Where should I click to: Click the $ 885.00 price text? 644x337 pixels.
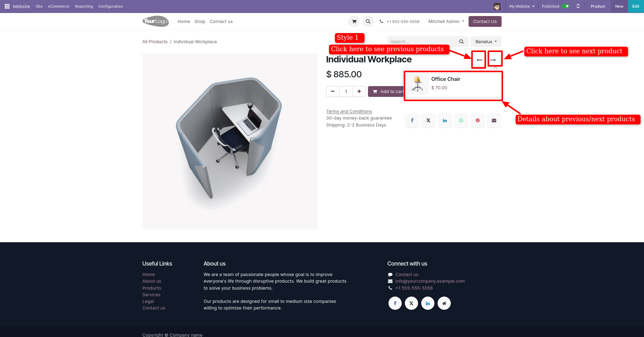pyautogui.click(x=344, y=74)
